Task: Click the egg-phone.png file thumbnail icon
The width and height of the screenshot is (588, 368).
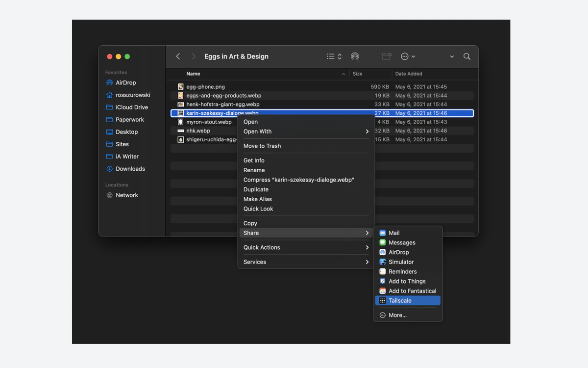Action: pos(181,87)
